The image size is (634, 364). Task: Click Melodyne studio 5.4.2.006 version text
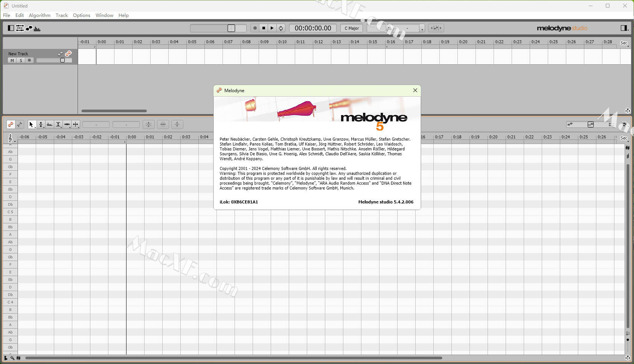[x=386, y=202]
